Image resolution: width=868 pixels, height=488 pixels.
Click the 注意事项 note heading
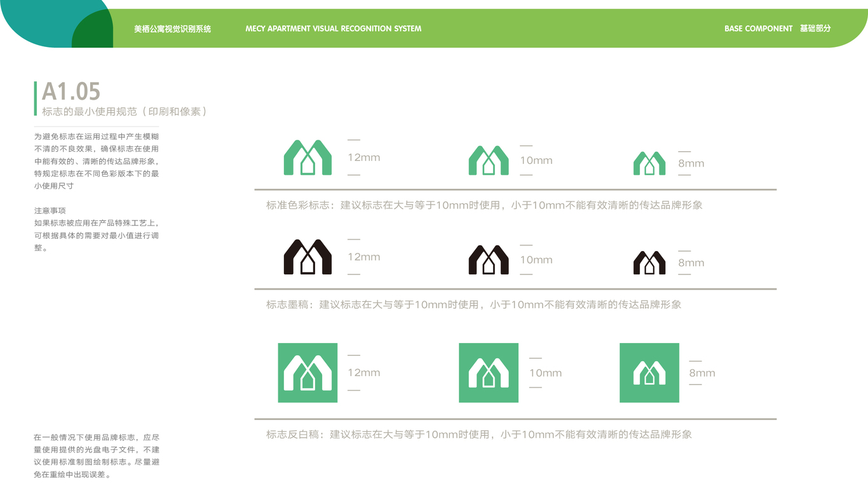[50, 210]
